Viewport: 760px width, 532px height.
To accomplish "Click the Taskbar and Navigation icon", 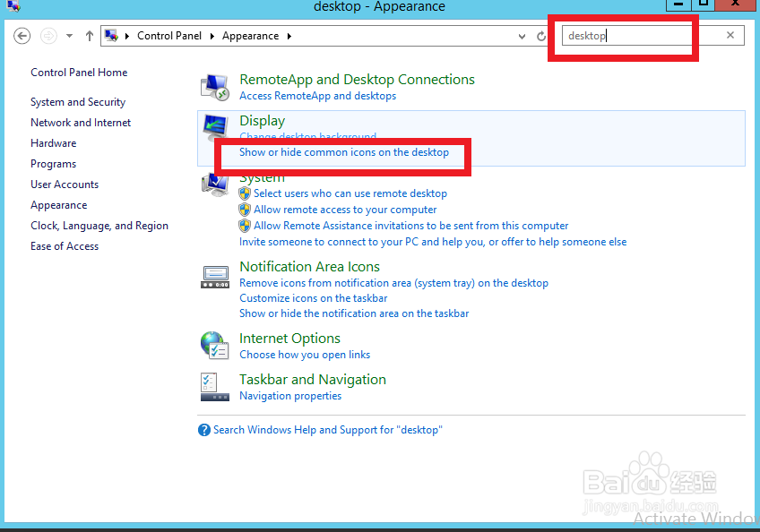I will 215,387.
